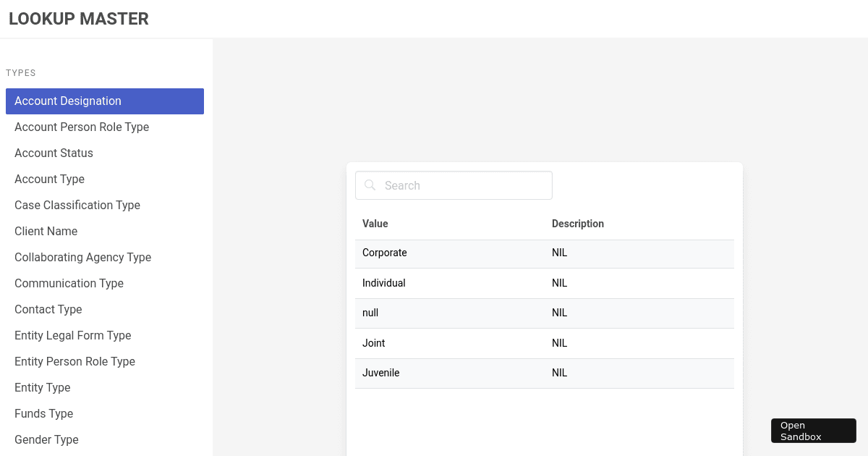Select the Account Type lookup type
The height and width of the screenshot is (456, 868).
pos(49,179)
